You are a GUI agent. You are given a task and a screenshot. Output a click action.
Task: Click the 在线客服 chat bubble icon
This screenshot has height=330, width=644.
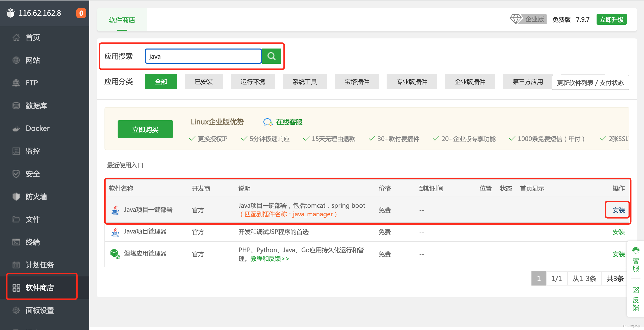[x=268, y=122]
